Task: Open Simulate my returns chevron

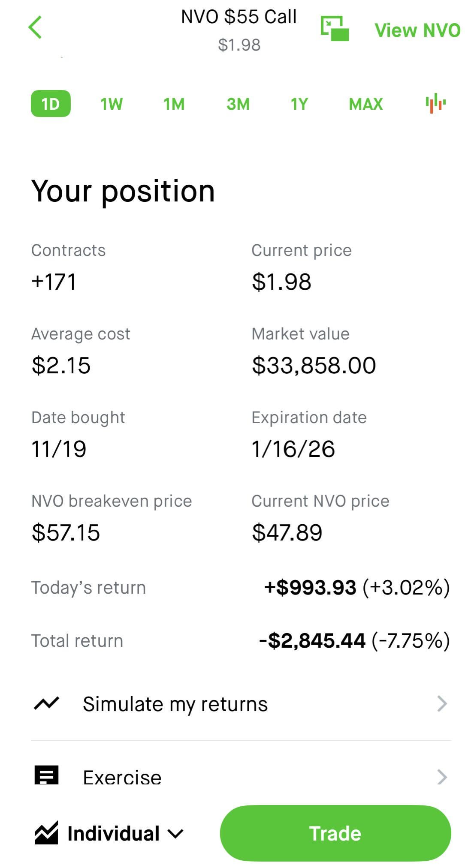Action: (442, 704)
